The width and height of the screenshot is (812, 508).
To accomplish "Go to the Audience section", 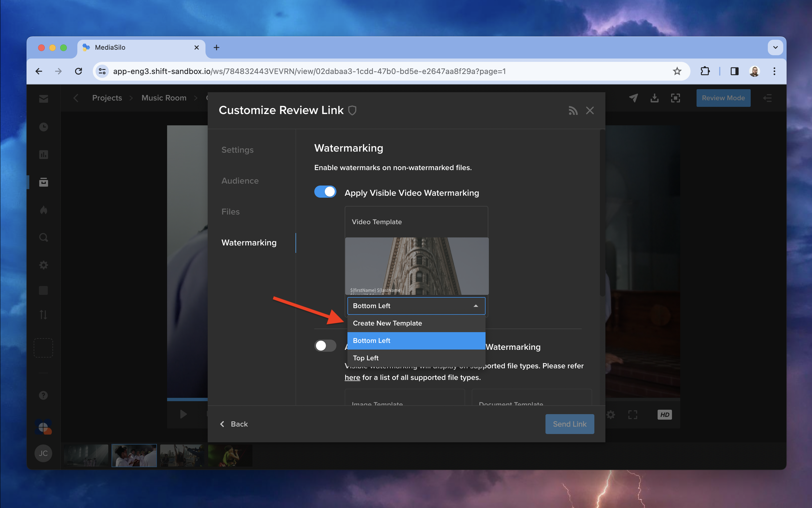I will [x=240, y=181].
